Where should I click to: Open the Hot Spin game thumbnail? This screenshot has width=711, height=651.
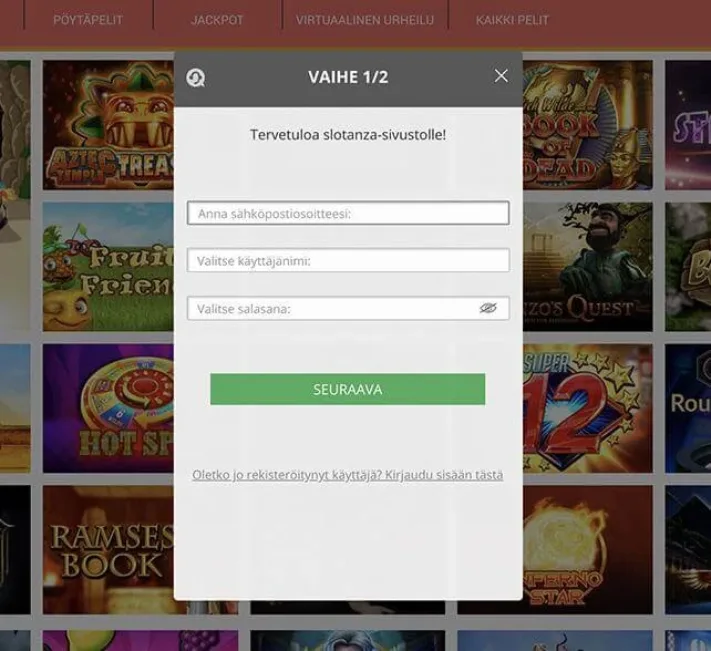tap(108, 408)
